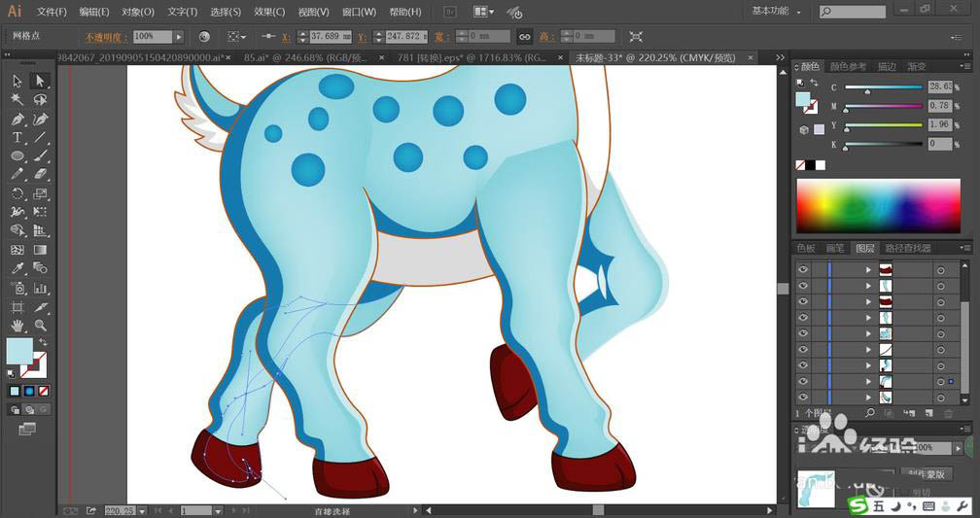Open the 效果(C) menu

269,12
